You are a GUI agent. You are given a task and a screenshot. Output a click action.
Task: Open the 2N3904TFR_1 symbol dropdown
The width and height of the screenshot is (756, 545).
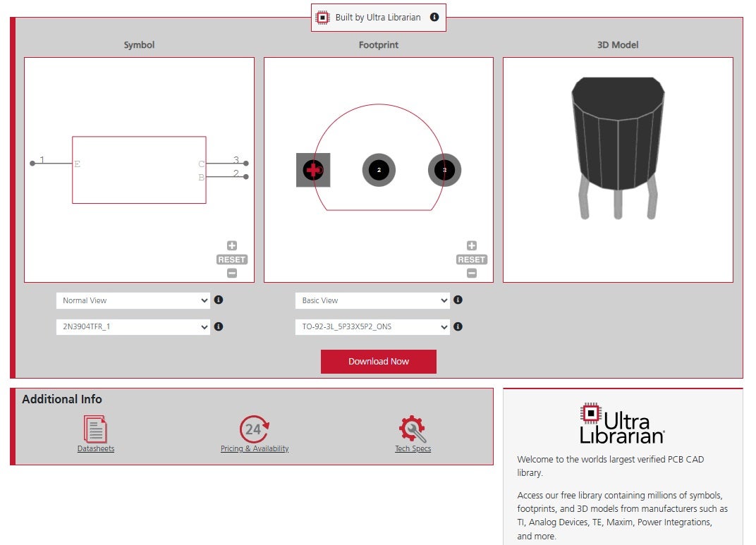(x=133, y=326)
